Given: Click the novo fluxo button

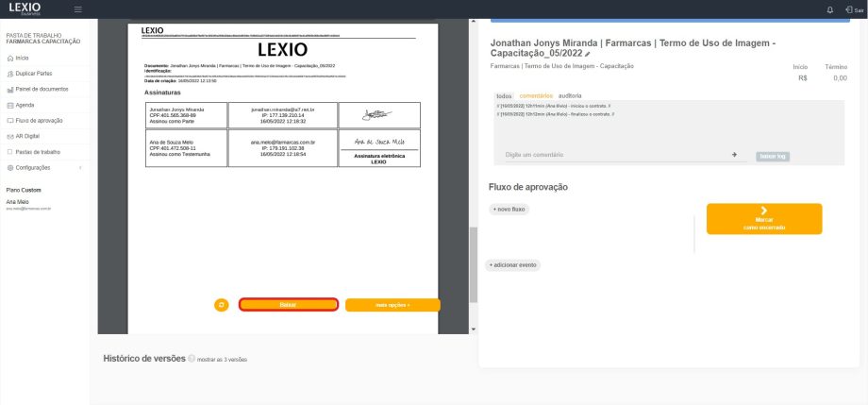Looking at the screenshot, I should [510, 209].
